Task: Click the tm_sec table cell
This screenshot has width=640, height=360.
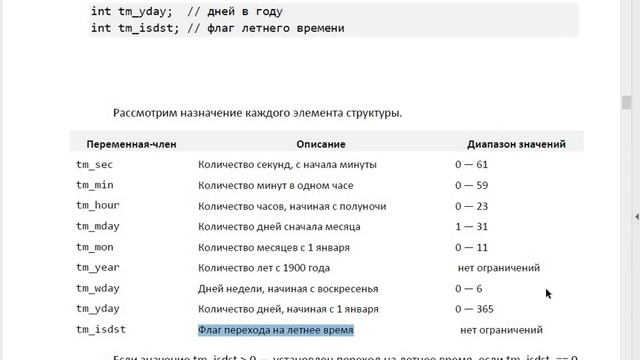Action: pos(94,164)
